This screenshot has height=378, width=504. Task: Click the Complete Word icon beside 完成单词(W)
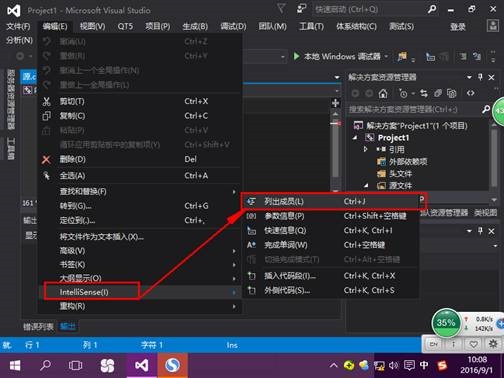(251, 245)
